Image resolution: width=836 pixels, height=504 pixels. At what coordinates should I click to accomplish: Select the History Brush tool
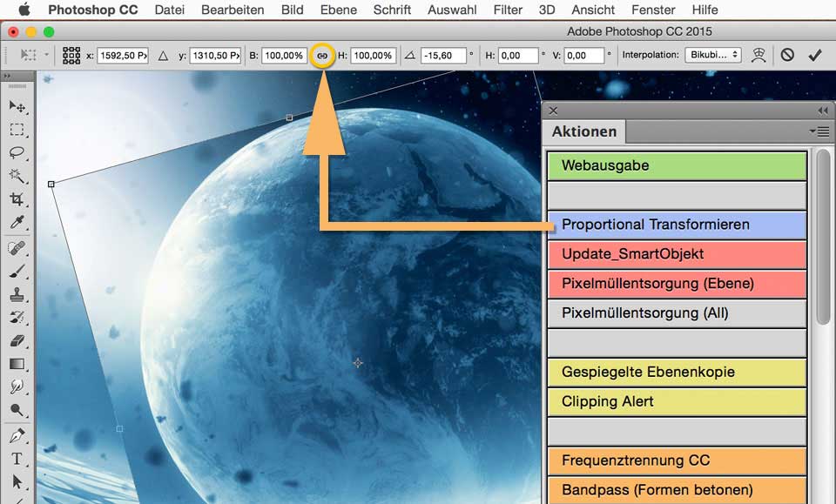(17, 318)
